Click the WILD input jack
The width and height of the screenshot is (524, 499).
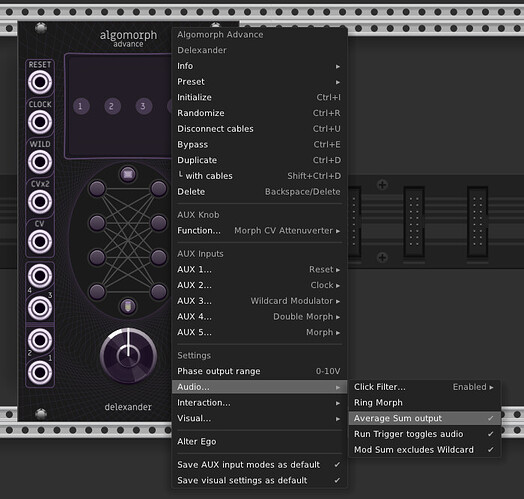point(40,162)
